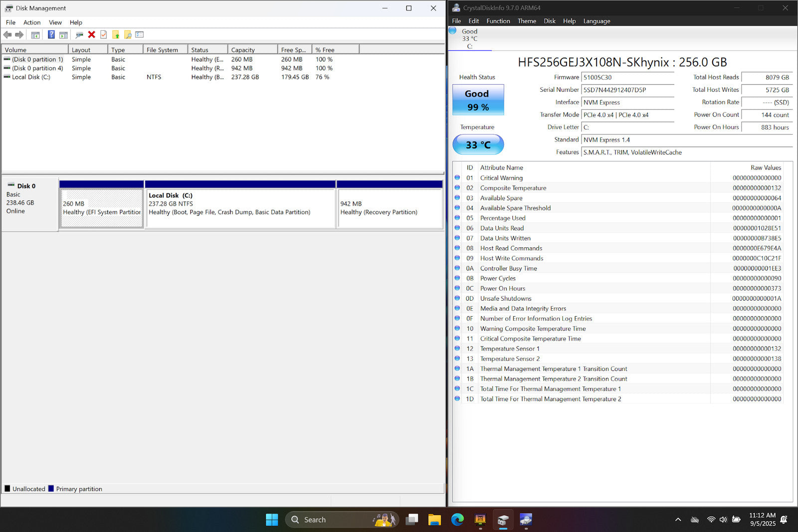This screenshot has width=798, height=532.
Task: Click the 33 °C temperature button
Action: (x=478, y=145)
